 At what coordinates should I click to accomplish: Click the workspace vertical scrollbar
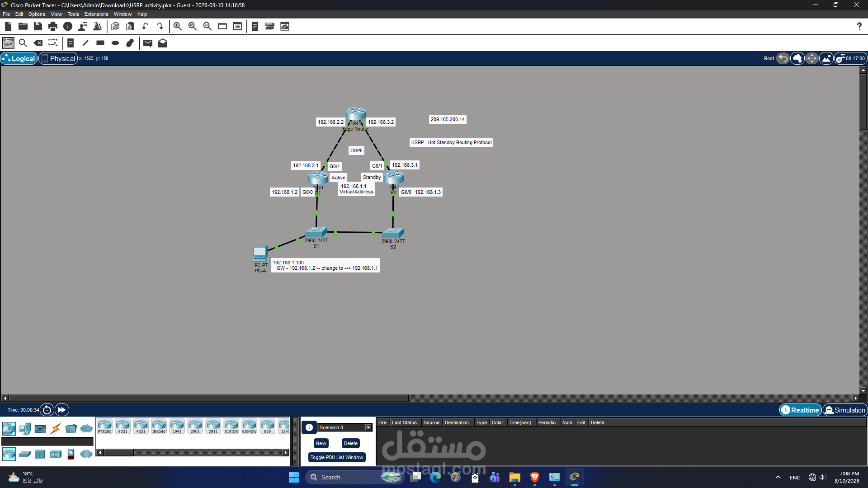pyautogui.click(x=863, y=102)
